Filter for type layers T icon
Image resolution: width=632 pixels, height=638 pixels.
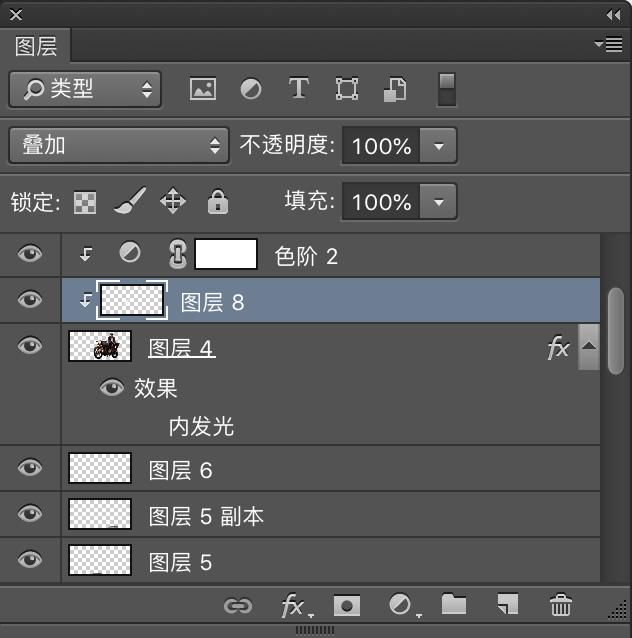point(299,88)
